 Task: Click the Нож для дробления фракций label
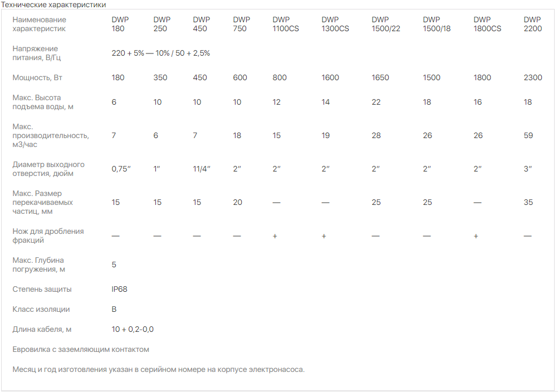click(48, 236)
